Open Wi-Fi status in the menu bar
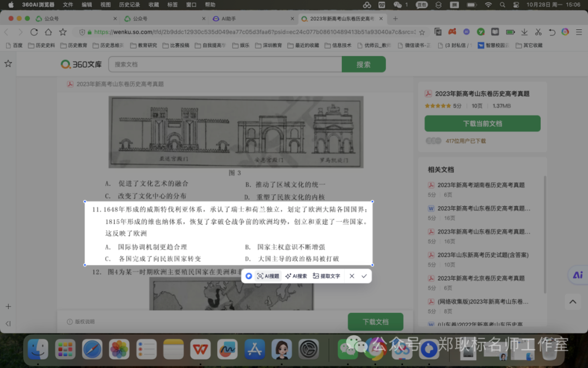 (x=488, y=4)
